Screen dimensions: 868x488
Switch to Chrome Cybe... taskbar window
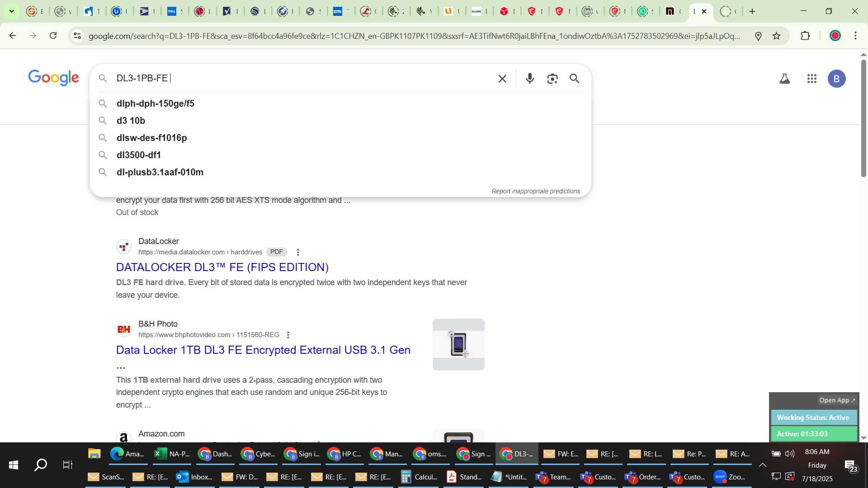(258, 454)
